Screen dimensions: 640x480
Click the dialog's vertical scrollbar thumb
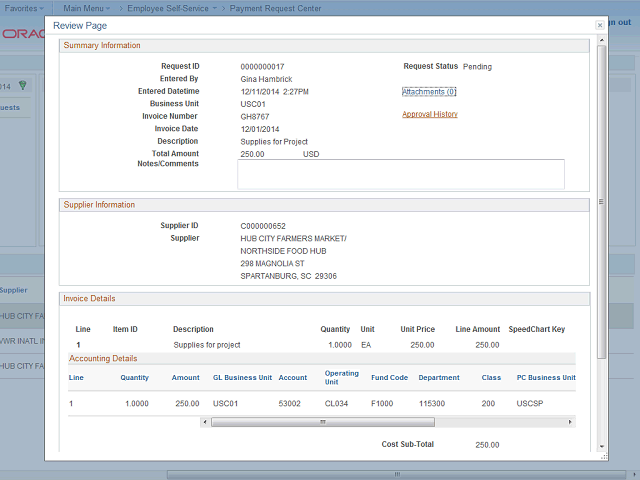click(601, 200)
